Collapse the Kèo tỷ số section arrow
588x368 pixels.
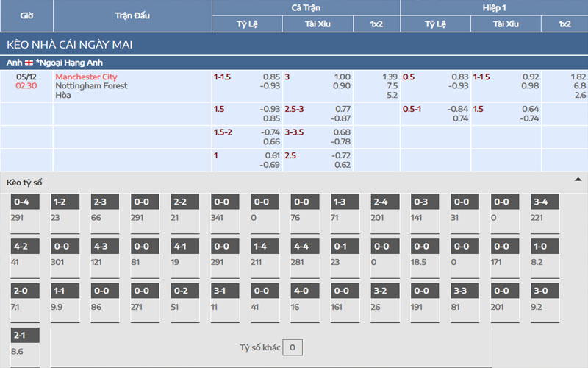578,180
